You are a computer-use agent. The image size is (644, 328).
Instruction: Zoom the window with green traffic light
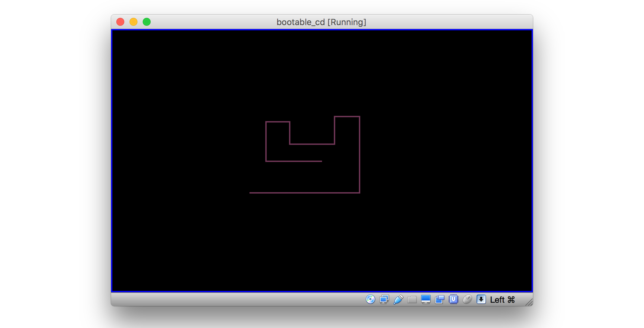(146, 22)
